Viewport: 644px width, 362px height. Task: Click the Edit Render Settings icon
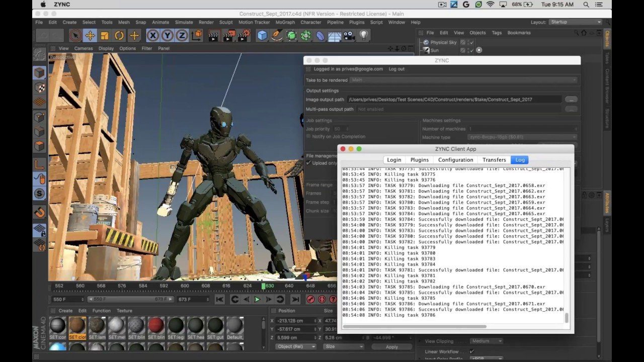[x=244, y=35]
